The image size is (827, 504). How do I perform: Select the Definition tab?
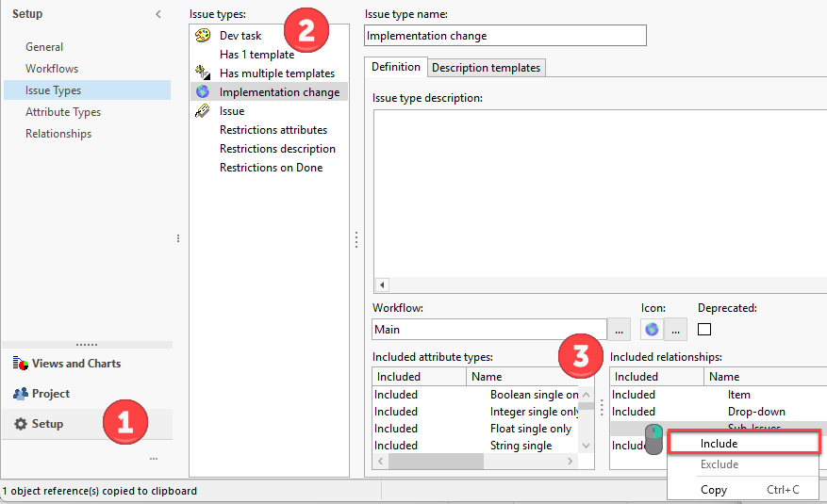tap(395, 67)
